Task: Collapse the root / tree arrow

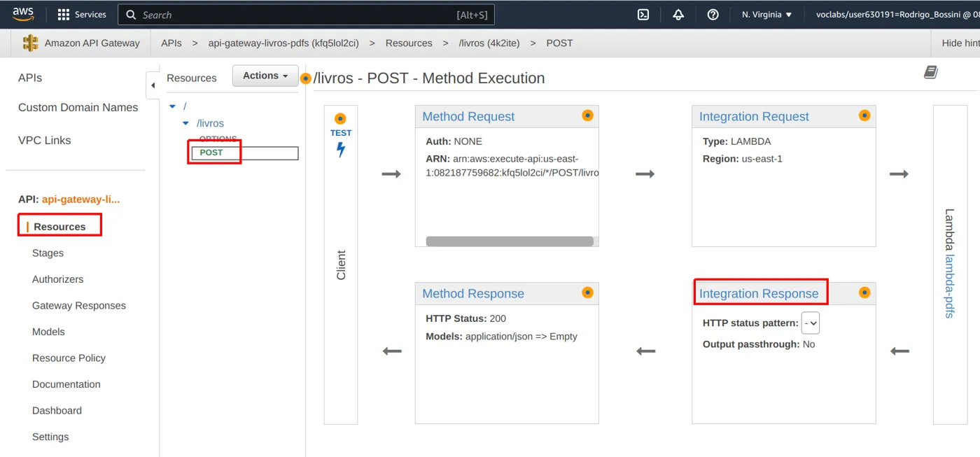Action: [x=172, y=106]
